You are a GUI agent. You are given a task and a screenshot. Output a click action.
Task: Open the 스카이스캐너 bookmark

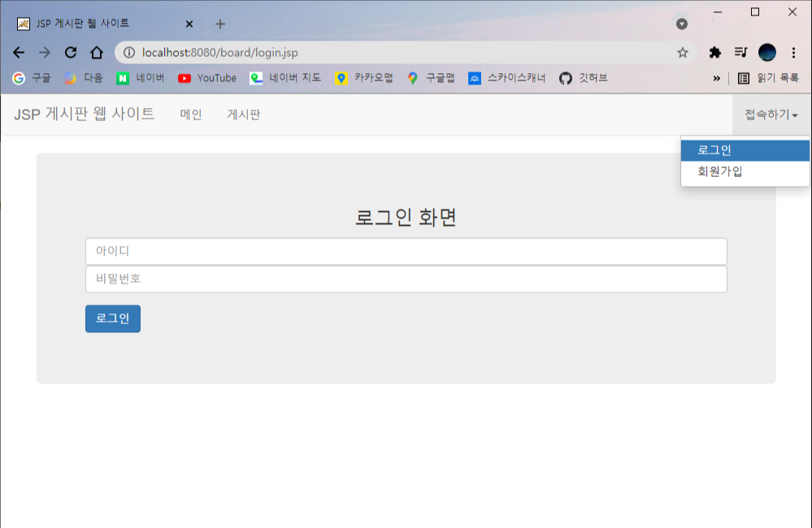(507, 78)
